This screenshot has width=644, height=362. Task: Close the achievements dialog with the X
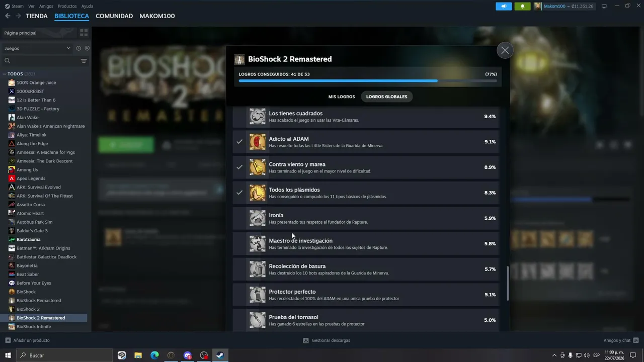pos(505,50)
